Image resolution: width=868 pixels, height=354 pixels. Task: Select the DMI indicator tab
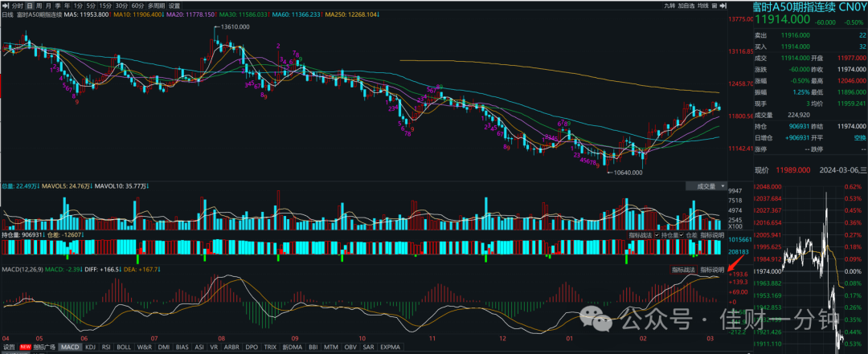[x=164, y=347]
